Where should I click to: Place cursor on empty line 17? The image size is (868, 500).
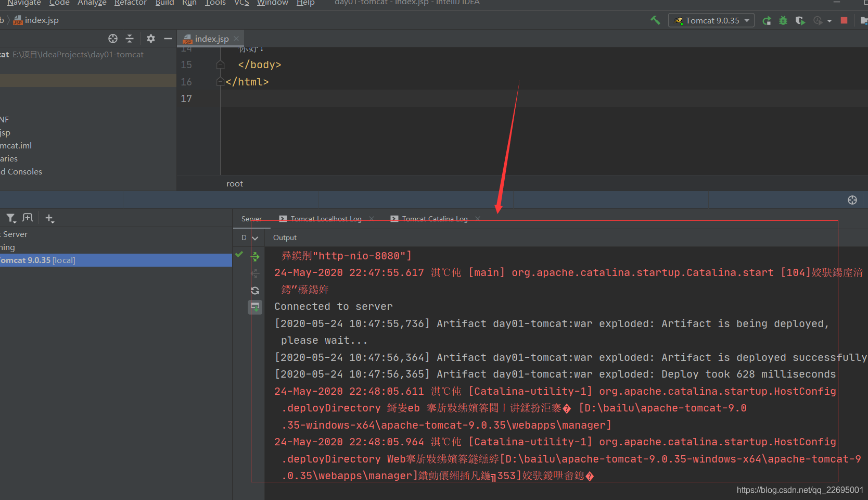click(x=544, y=98)
